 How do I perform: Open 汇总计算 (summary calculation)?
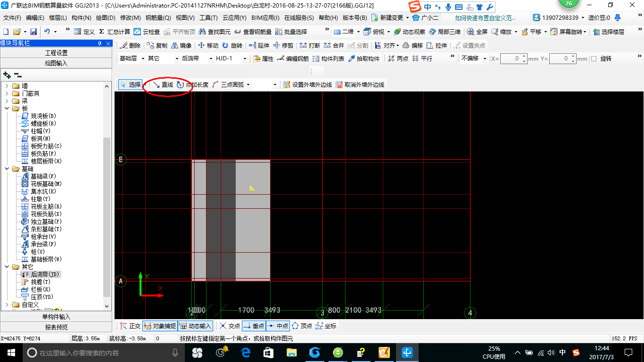point(115,32)
